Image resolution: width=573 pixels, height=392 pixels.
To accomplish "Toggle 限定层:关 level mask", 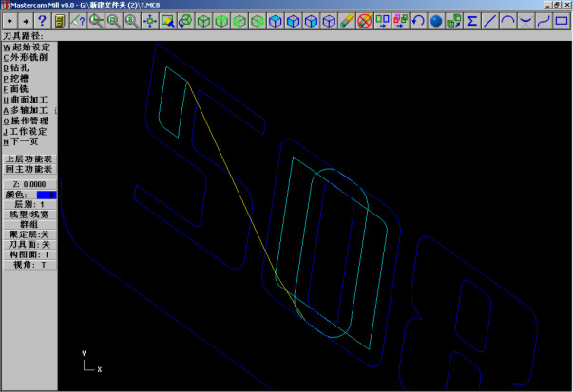I will click(29, 234).
